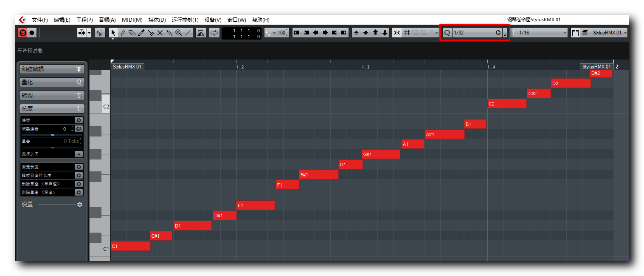Select the Erase tool

pos(132,32)
